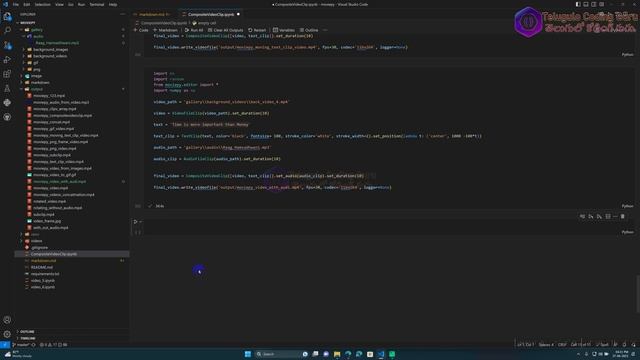Open the Testing flask view
640x360 pixels.
click(x=7, y=88)
